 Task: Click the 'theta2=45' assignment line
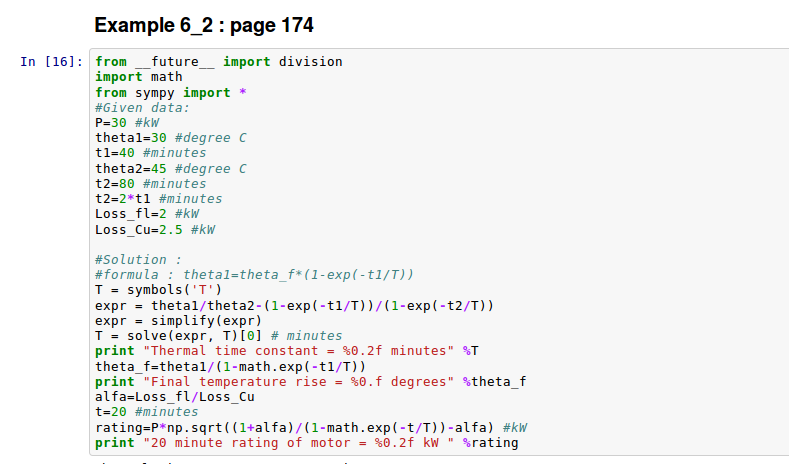[x=170, y=169]
